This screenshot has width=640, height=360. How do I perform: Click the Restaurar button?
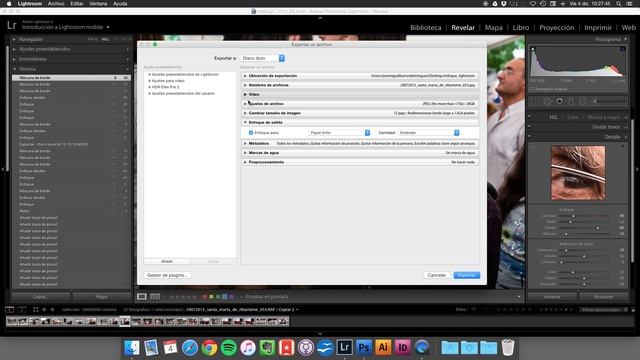[604, 297]
